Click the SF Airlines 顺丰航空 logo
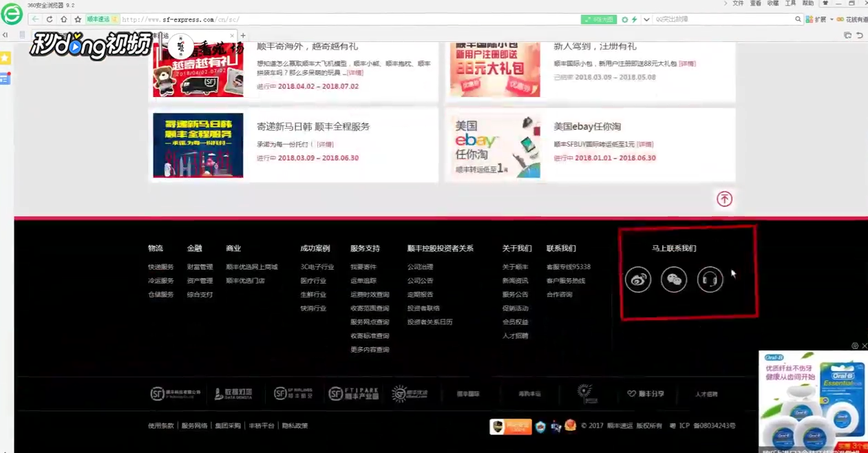Image resolution: width=868 pixels, height=453 pixels. coord(293,394)
